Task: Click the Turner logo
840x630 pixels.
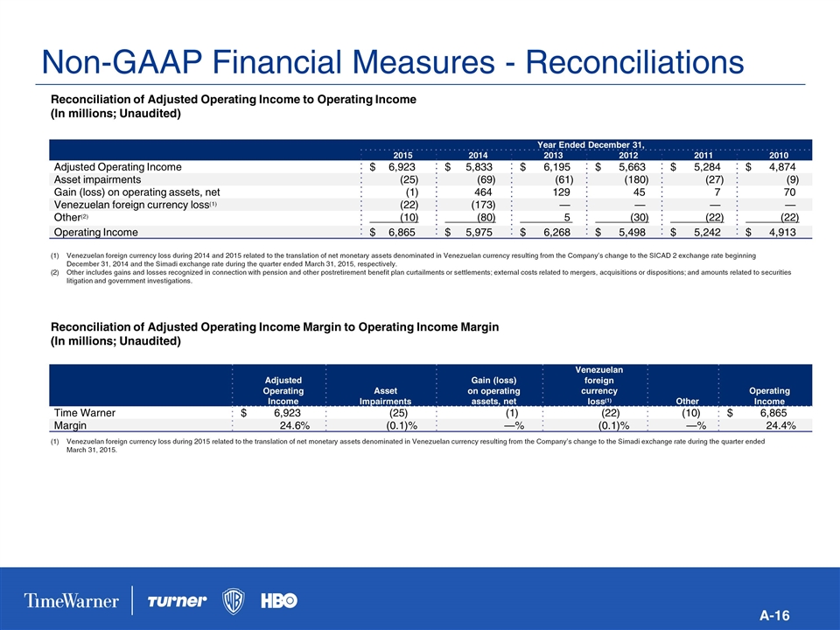Action: [177, 601]
